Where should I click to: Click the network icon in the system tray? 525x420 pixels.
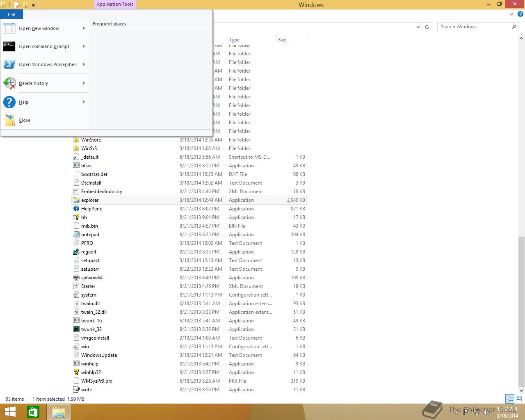click(x=477, y=412)
